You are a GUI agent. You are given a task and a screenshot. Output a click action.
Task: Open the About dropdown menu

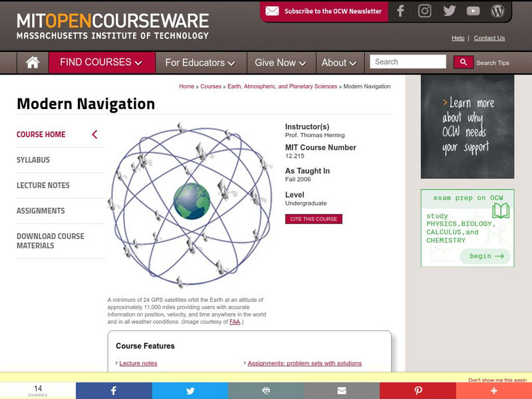pos(340,63)
